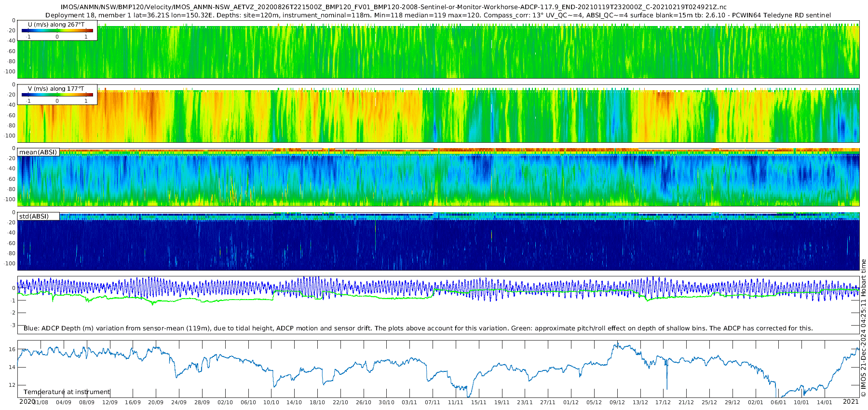This screenshot has width=868, height=410.
Task: Click the NetCDF file path title at top
Action: (x=393, y=7)
